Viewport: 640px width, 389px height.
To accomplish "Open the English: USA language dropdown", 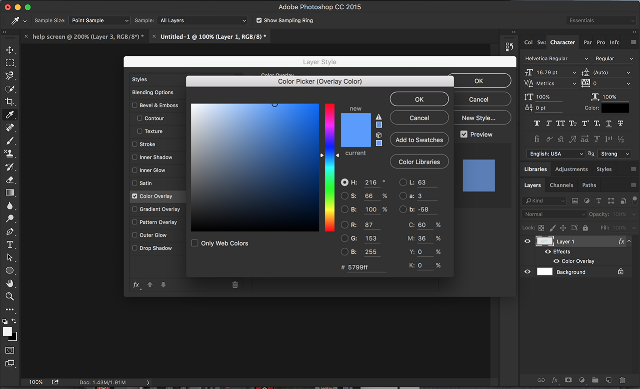I will [x=556, y=154].
